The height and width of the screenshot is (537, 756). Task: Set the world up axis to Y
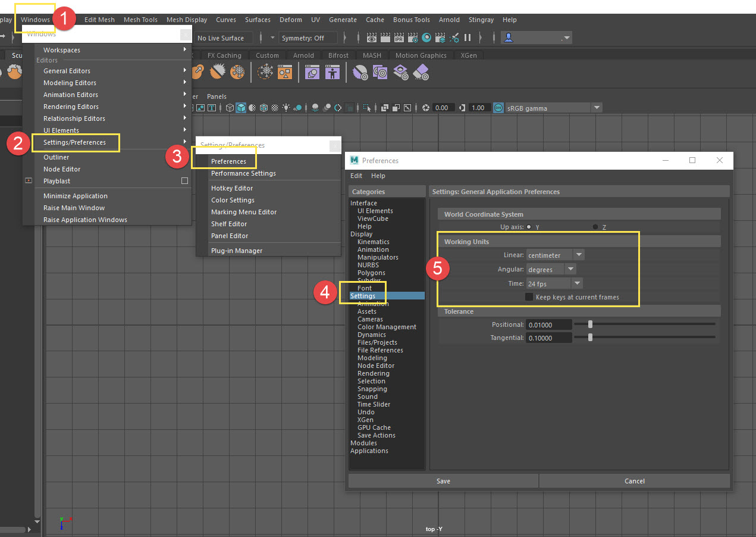[528, 226]
